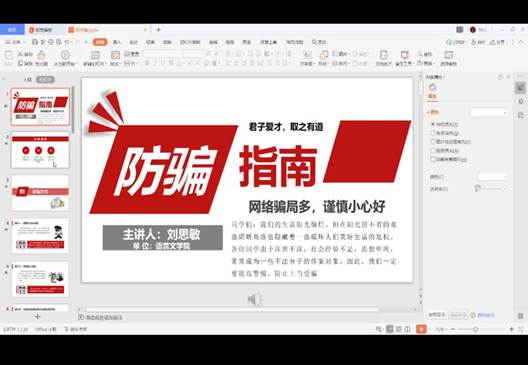Click the slide Layout icon
This screenshot has width=528, height=365.
115,55
